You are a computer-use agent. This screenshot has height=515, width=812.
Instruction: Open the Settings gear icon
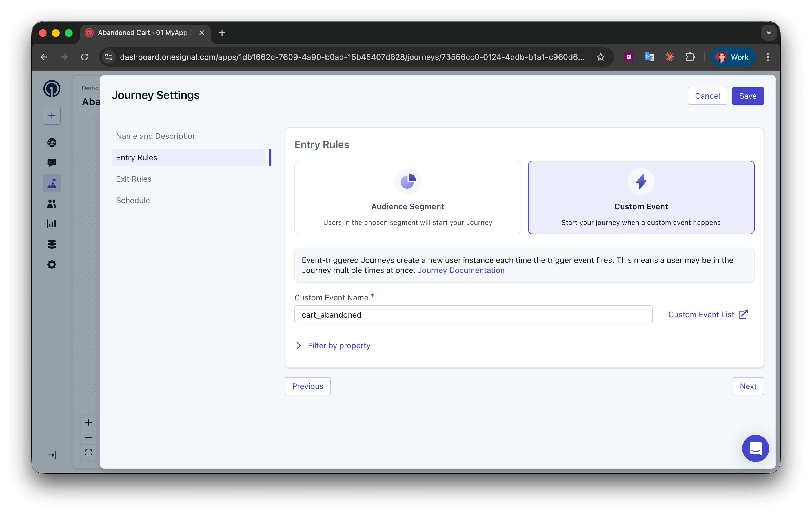52,265
